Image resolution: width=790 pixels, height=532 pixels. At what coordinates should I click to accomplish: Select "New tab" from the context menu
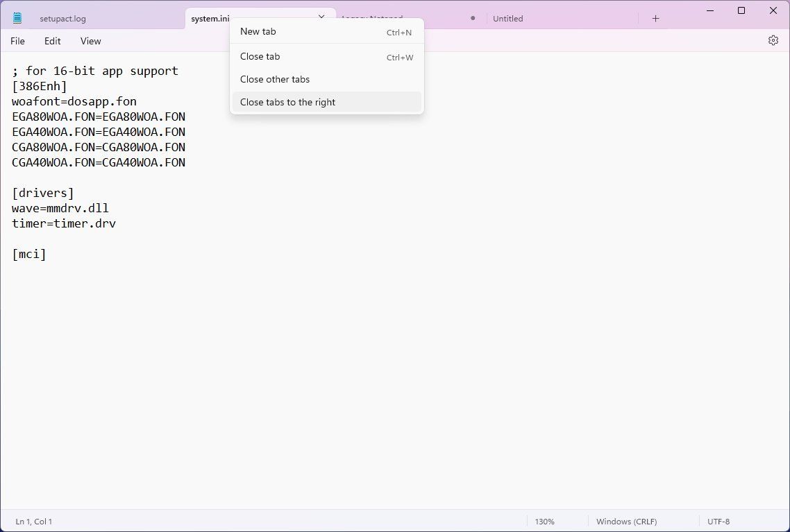coord(258,31)
